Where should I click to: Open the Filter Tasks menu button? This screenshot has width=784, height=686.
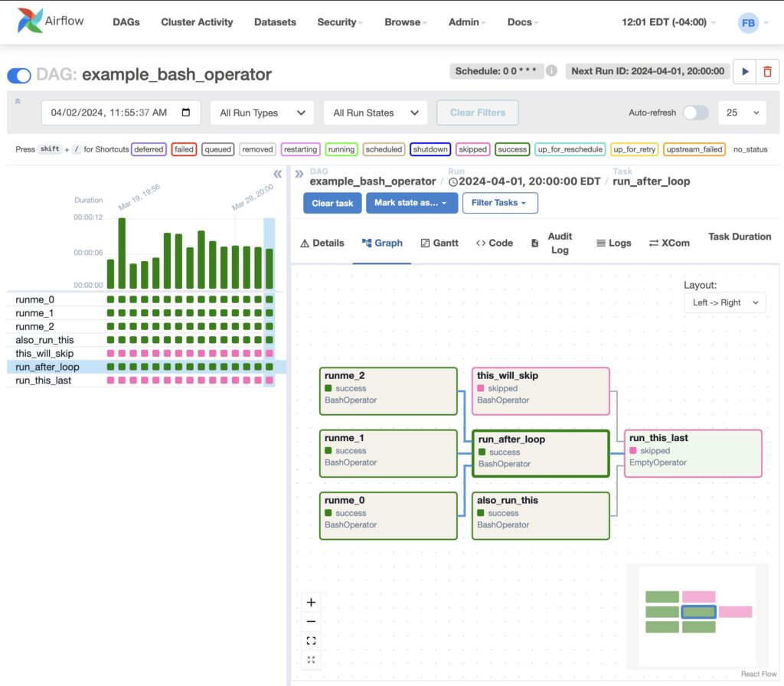click(x=500, y=203)
